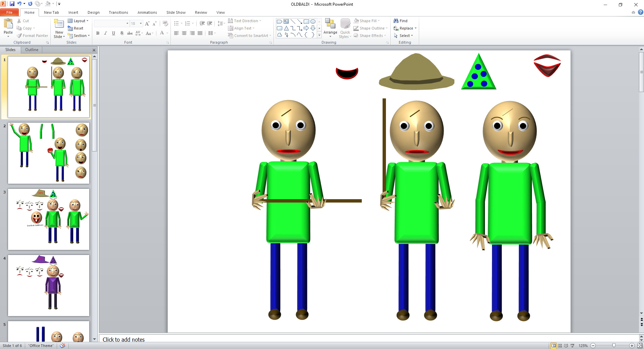Increase the list indent level
This screenshot has height=349, width=644.
click(210, 24)
